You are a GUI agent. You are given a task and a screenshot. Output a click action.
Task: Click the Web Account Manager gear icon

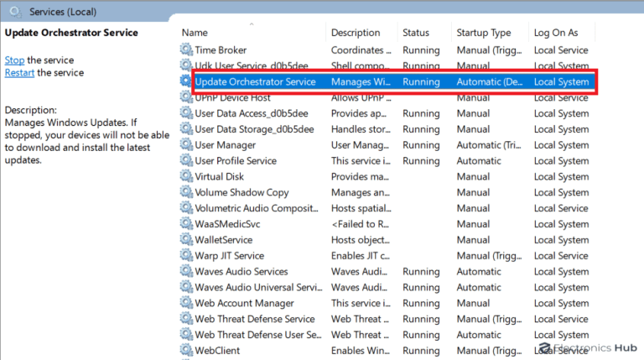pos(186,303)
